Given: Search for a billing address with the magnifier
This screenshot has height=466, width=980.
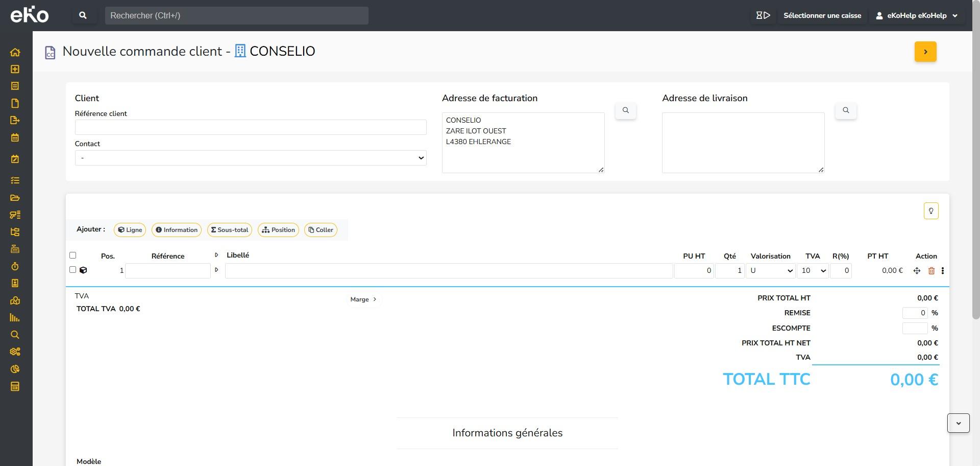Looking at the screenshot, I should (625, 110).
